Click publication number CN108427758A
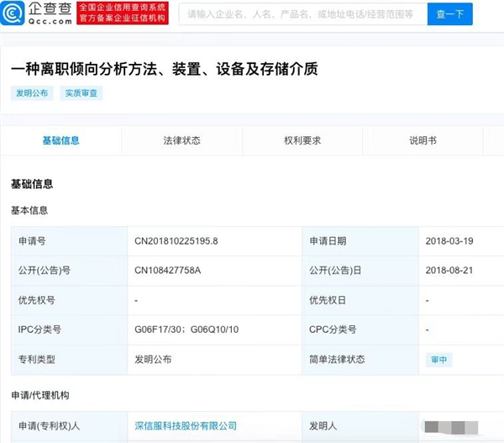Screen dimensions: 504x443 pyautogui.click(x=168, y=271)
